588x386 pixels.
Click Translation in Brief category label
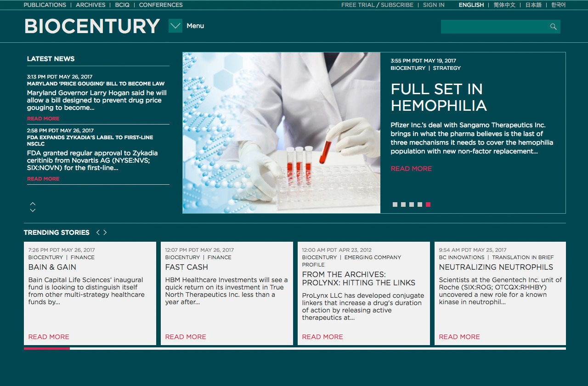(523, 257)
